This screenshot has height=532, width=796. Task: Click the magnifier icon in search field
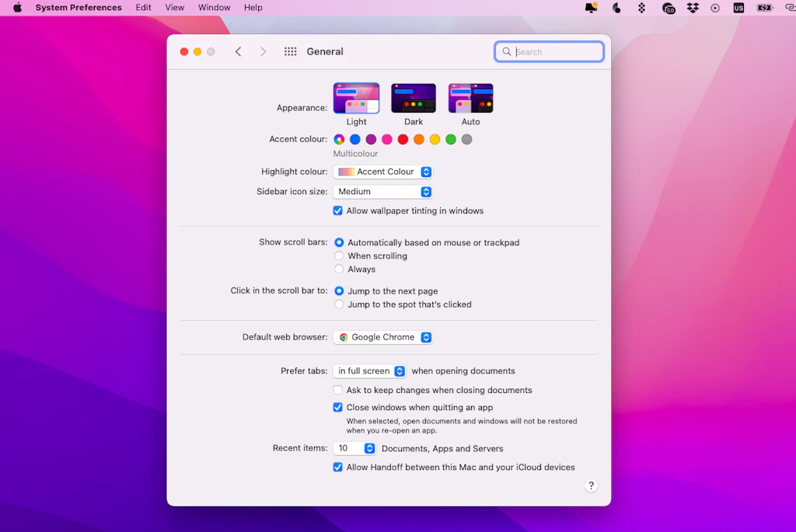(507, 52)
